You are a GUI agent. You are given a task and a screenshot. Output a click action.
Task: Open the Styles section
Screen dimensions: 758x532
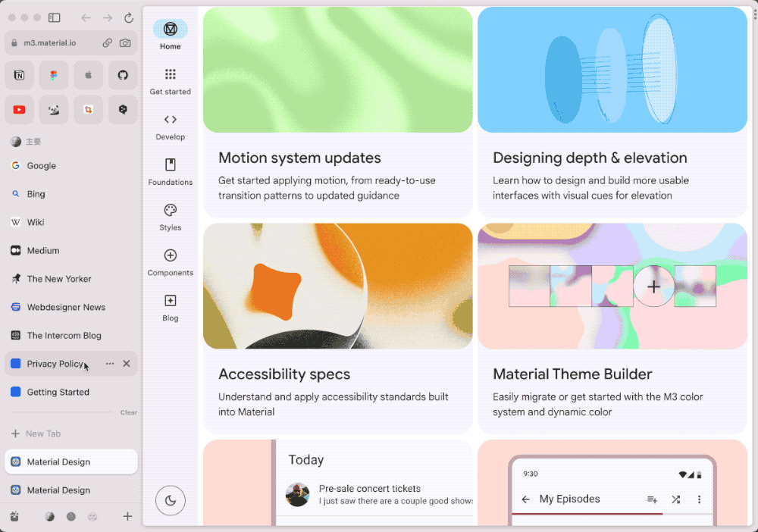pos(170,217)
